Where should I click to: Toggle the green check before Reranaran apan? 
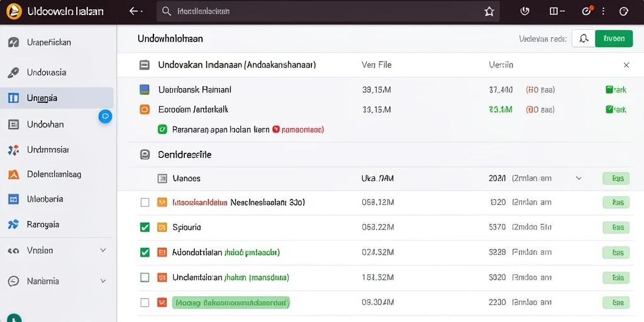click(163, 130)
